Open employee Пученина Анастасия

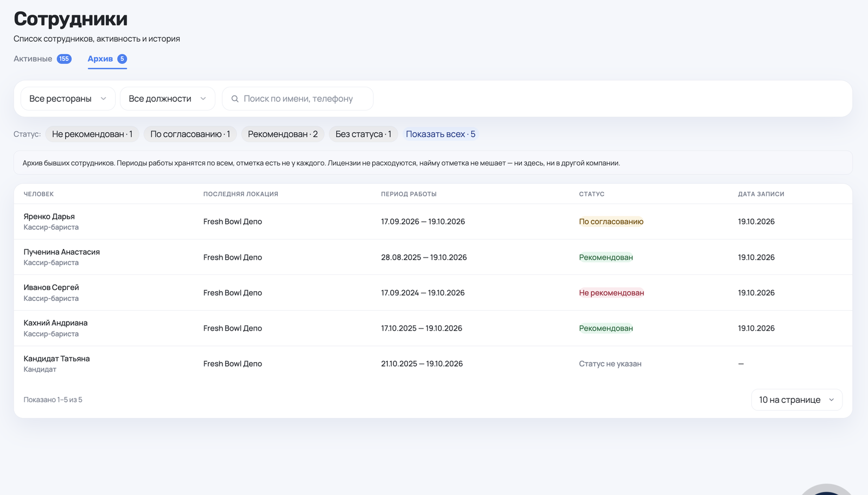coord(61,252)
